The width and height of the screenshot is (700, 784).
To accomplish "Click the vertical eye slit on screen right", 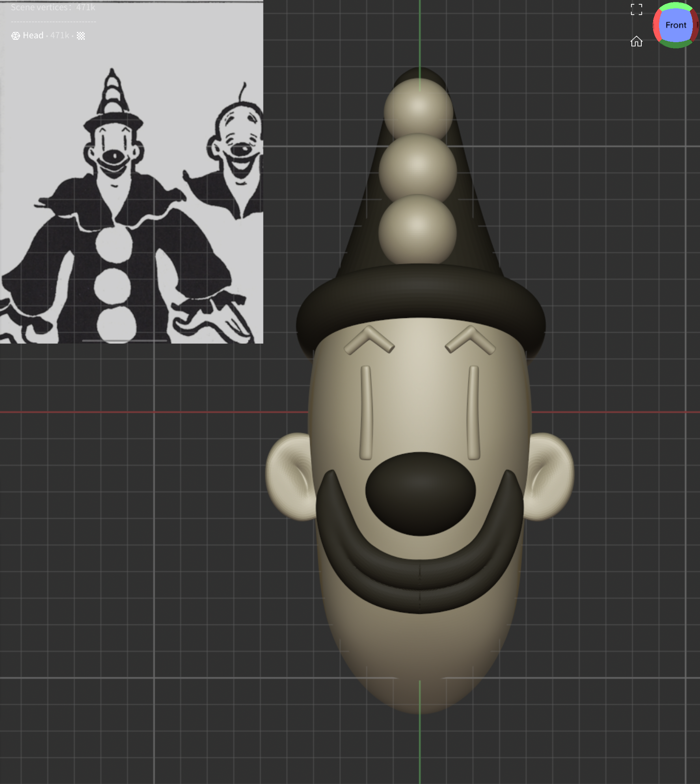I will [x=473, y=412].
